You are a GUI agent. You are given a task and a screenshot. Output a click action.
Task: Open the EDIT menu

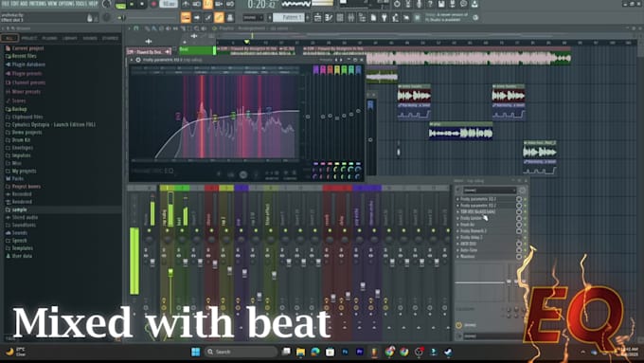pos(15,4)
